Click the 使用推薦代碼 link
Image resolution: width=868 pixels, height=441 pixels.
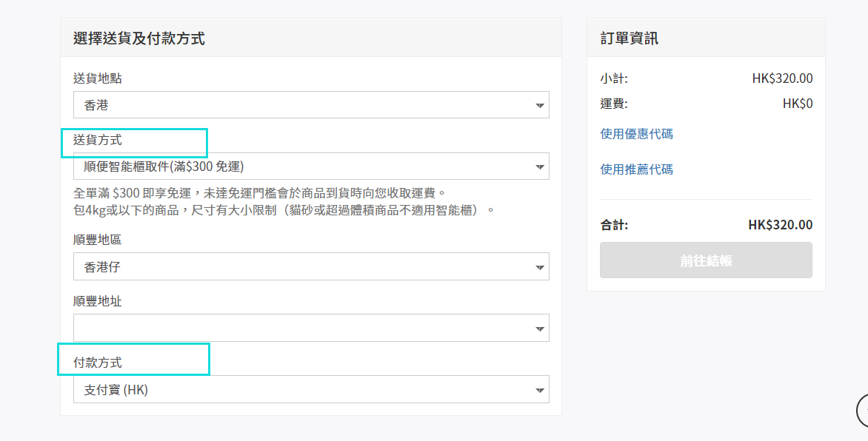(636, 169)
